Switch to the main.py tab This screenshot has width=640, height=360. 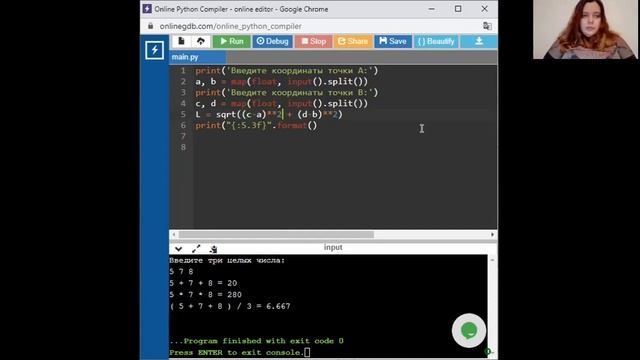tap(198, 57)
